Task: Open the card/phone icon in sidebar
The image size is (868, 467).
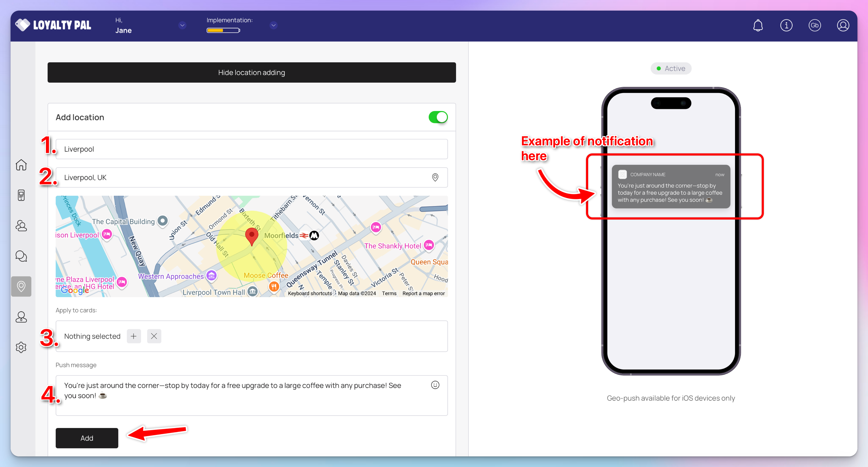Action: 21,195
